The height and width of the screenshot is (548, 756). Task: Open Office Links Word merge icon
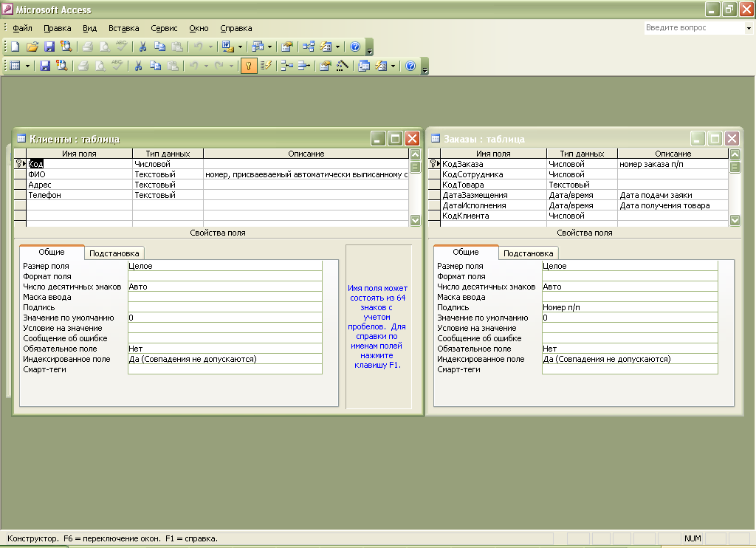coord(227,47)
